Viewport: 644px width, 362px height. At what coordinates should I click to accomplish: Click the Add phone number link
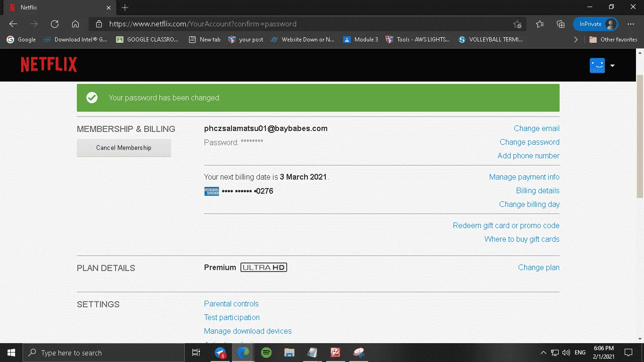pos(528,156)
